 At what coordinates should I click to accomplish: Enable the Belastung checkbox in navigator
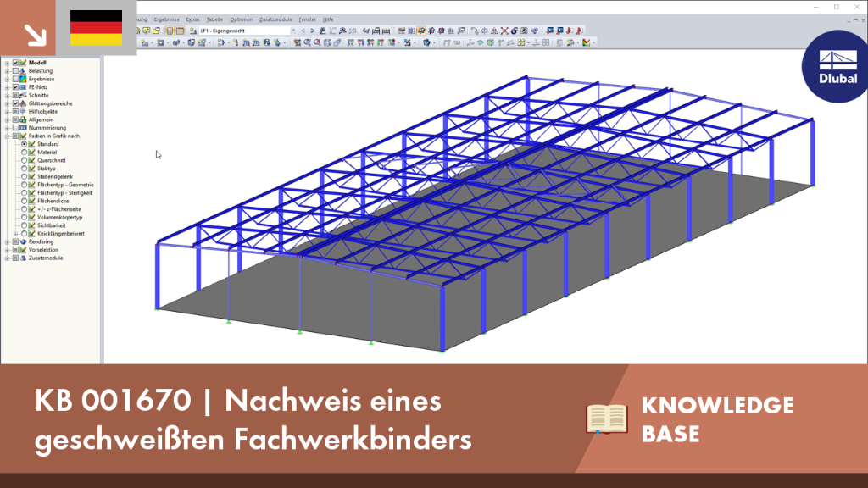(x=15, y=71)
